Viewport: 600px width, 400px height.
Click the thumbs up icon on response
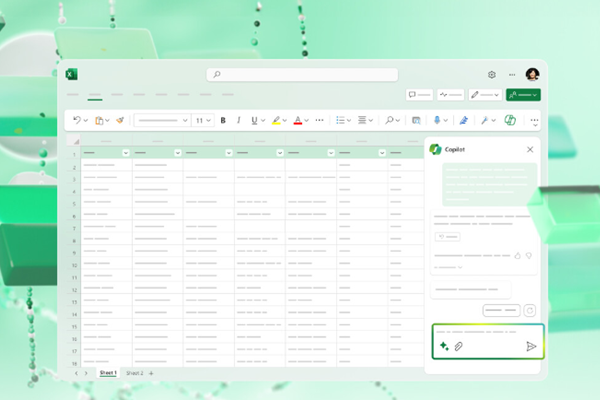coord(517,256)
